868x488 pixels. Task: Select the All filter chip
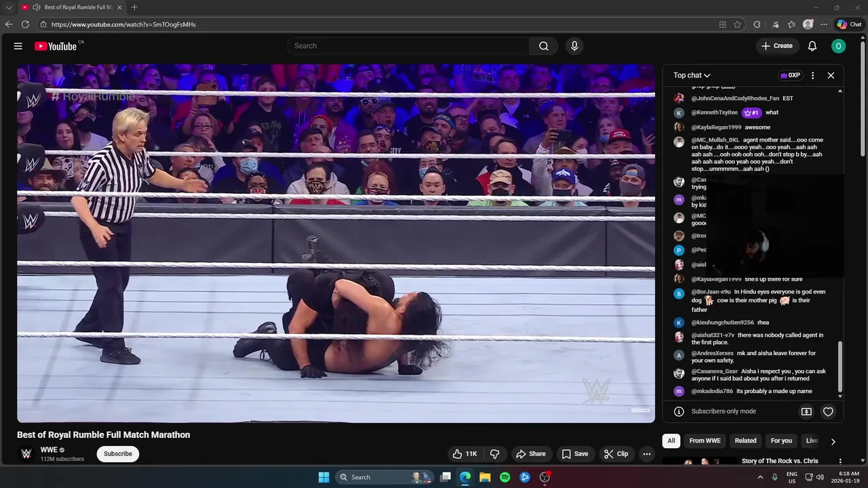pyautogui.click(x=671, y=441)
